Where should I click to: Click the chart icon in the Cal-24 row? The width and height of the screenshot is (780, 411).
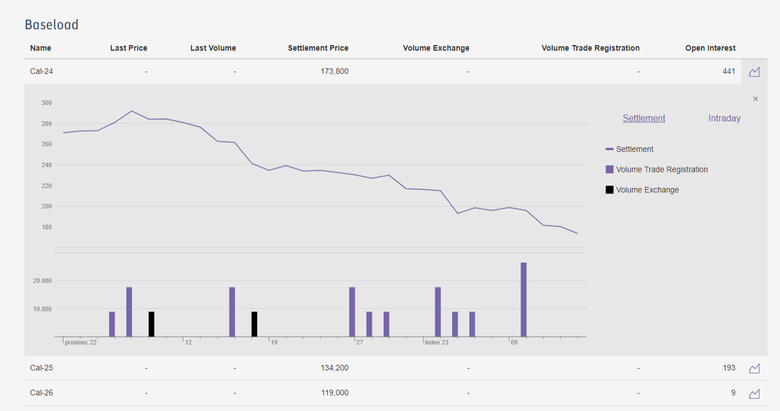[755, 72]
